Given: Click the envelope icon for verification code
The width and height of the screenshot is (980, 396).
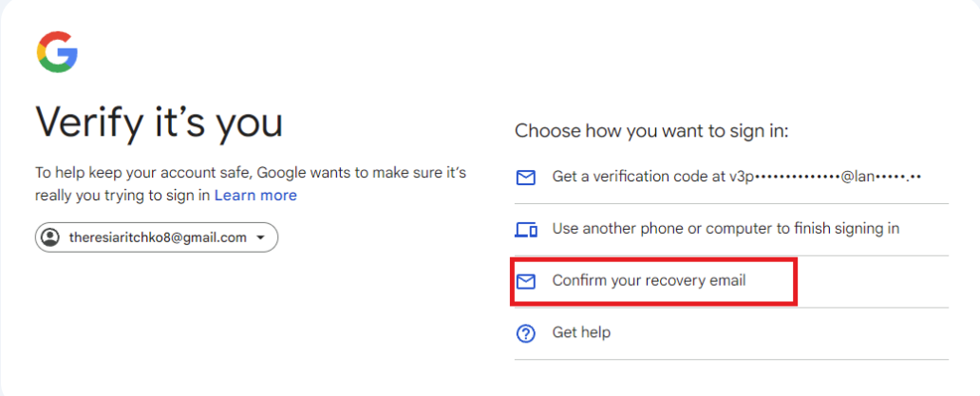Looking at the screenshot, I should (525, 178).
